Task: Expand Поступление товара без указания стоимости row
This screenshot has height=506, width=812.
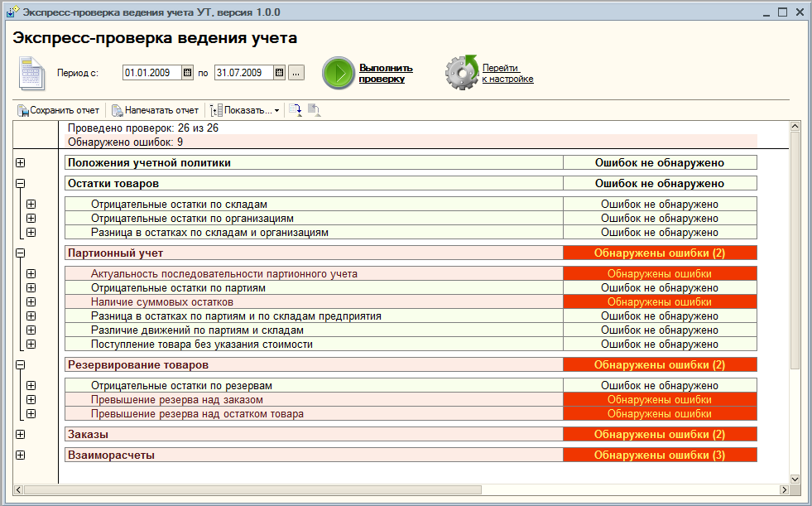Action: pos(31,344)
